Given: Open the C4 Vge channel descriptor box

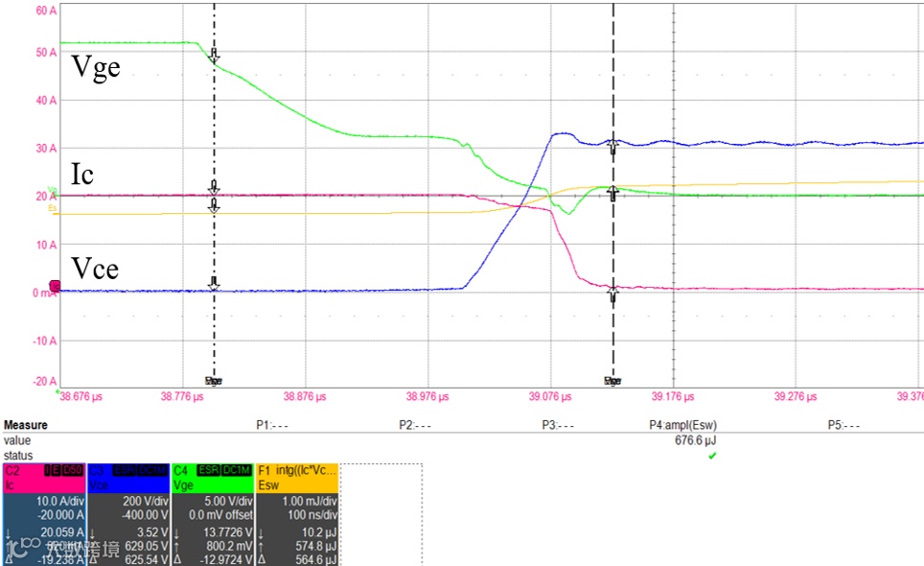Looking at the screenshot, I should [213, 514].
